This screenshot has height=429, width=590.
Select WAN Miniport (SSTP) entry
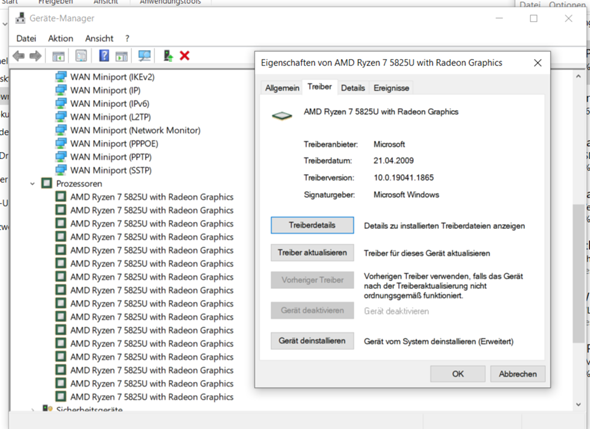[x=111, y=170]
